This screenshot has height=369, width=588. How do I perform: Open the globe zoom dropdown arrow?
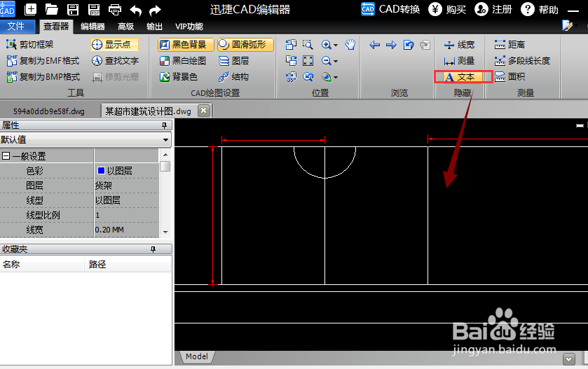tap(336, 78)
